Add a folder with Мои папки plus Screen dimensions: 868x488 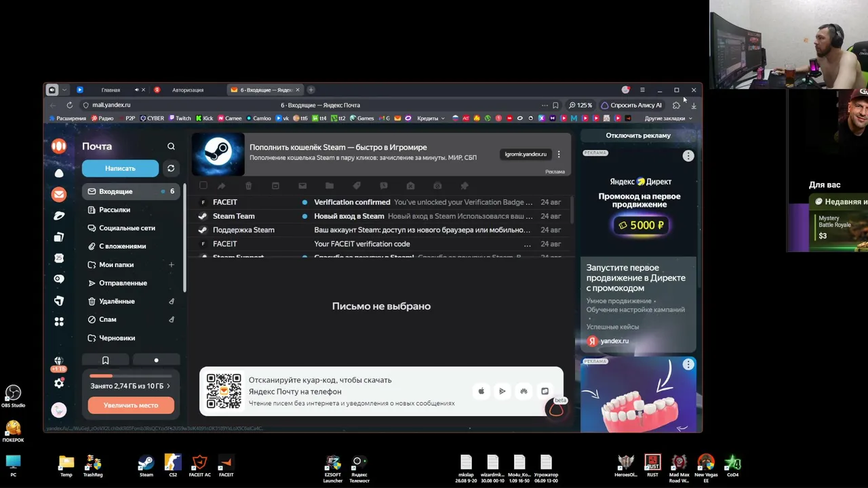[x=171, y=265]
